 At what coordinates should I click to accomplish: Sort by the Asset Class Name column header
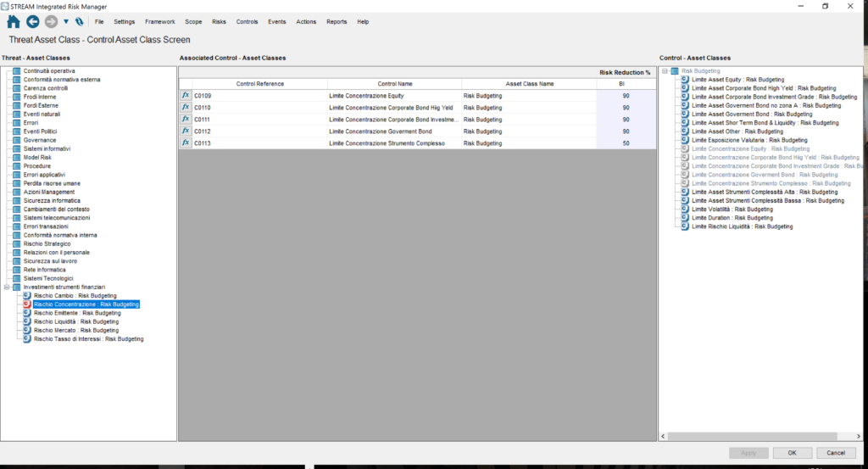pos(529,84)
